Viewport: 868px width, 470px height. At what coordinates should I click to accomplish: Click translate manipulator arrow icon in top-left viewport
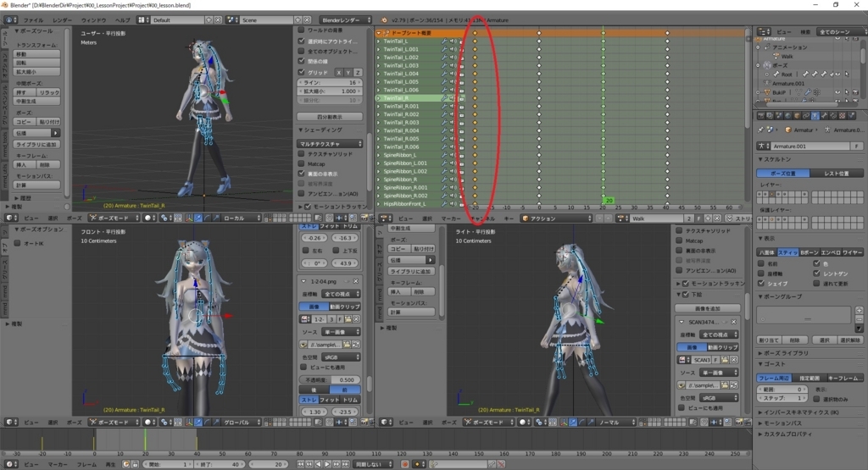pos(198,218)
